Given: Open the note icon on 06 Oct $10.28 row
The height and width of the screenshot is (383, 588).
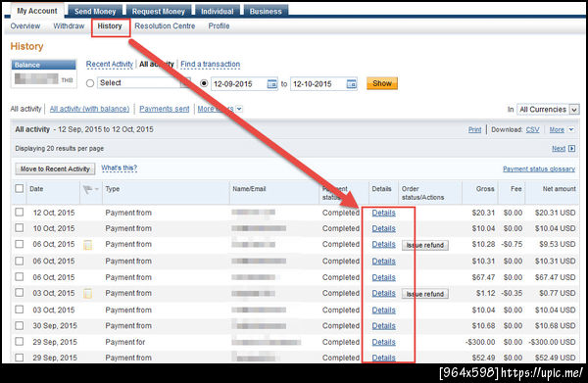Looking at the screenshot, I should (87, 245).
